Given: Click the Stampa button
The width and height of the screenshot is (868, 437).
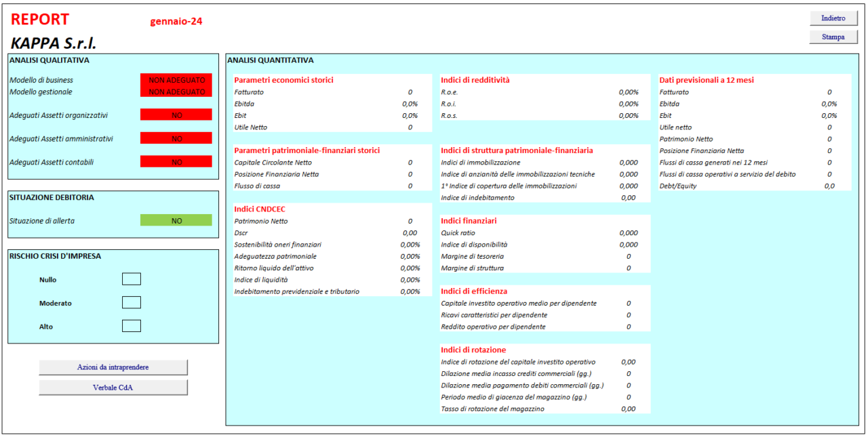Looking at the screenshot, I should pyautogui.click(x=833, y=37).
